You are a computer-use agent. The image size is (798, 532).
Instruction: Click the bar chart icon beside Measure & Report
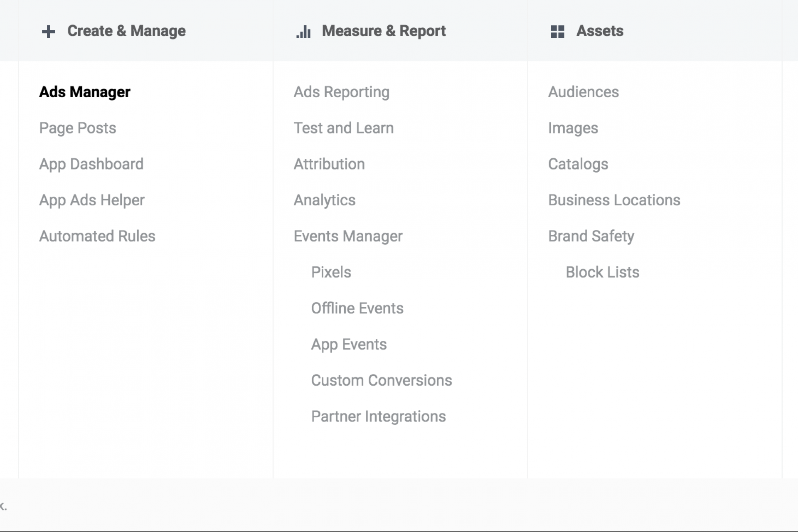coord(303,32)
